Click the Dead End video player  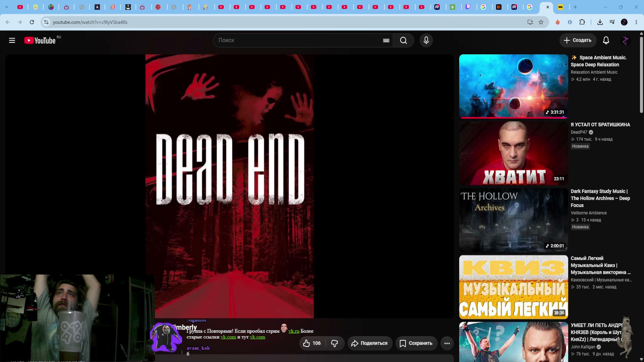(229, 186)
